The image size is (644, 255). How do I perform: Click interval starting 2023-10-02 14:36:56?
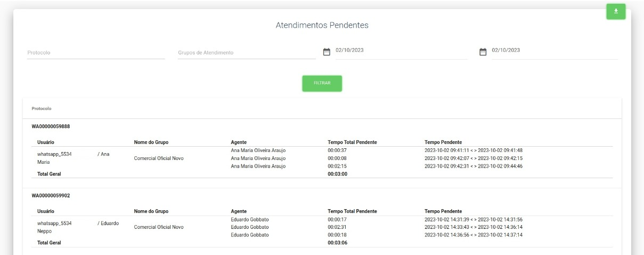(x=474, y=235)
